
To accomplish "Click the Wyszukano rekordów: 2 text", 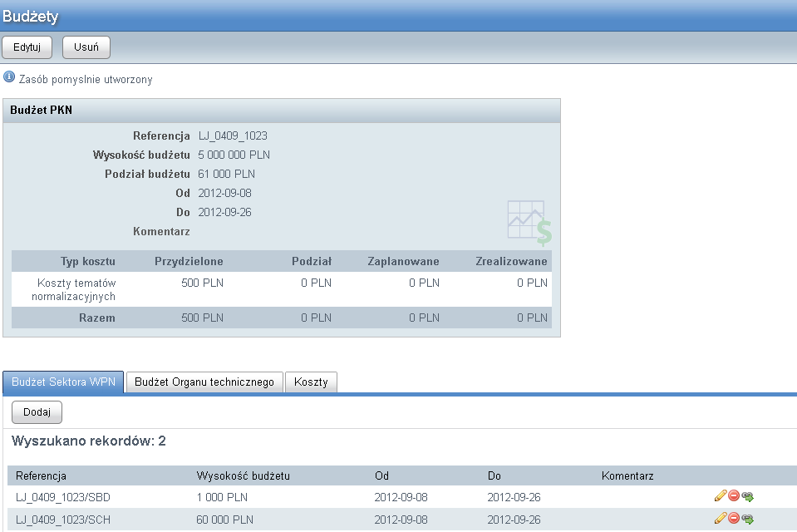I will 89,441.
